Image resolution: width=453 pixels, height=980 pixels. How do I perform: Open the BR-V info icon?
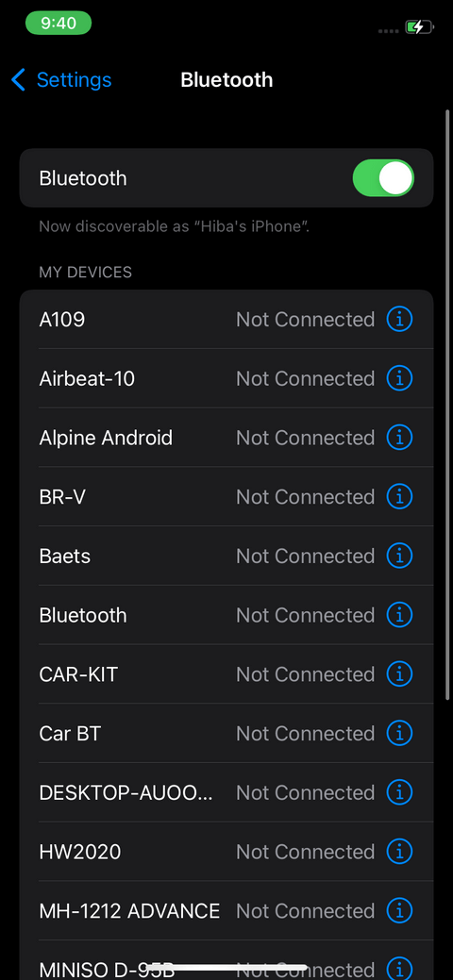[399, 497]
